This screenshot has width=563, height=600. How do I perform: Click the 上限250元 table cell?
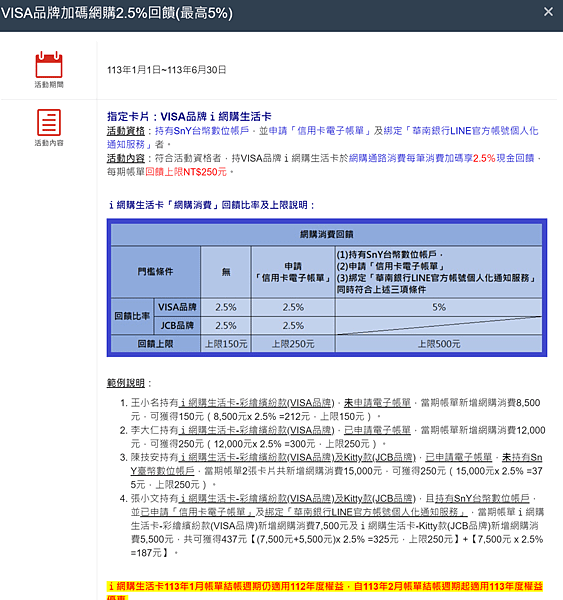[x=293, y=344]
